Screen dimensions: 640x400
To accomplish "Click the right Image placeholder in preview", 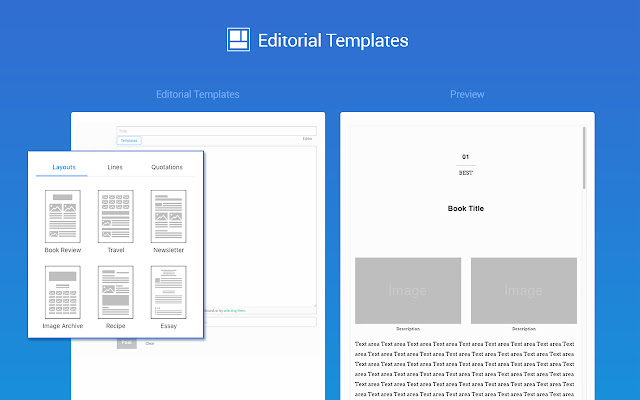I will click(524, 291).
